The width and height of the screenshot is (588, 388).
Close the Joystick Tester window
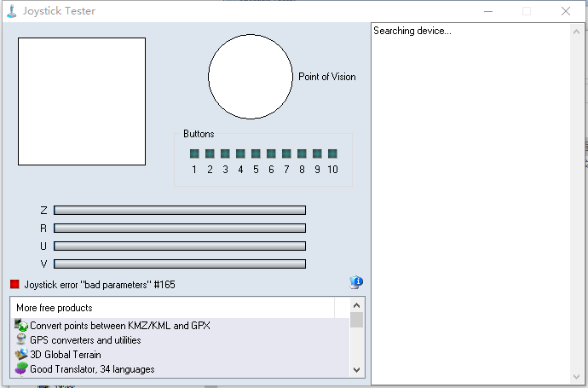point(566,11)
